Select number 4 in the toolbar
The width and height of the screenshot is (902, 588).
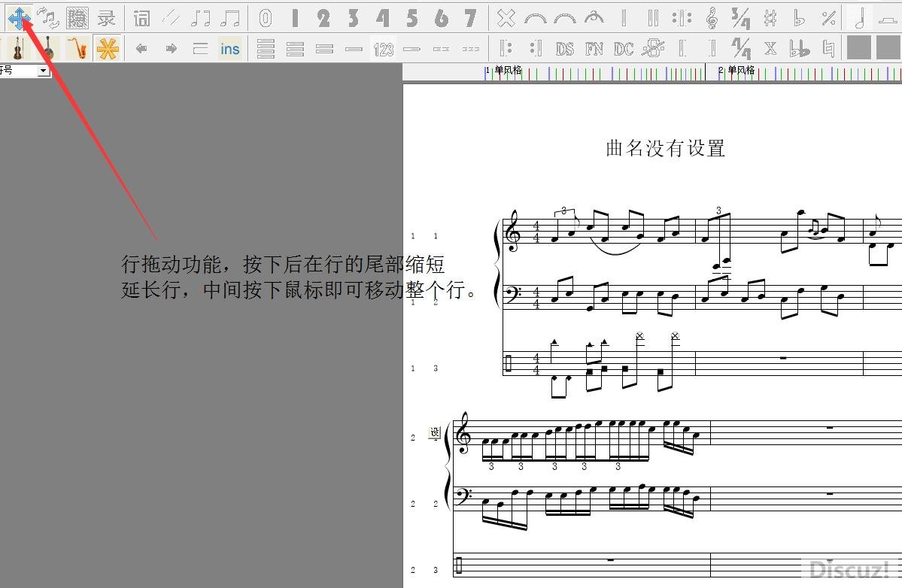(x=383, y=18)
